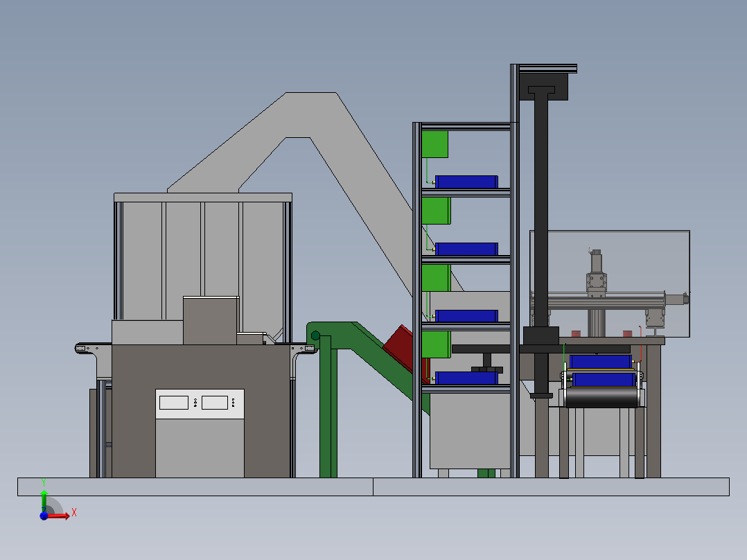
Task: Select the black roller drum under the right blue trays
Action: click(601, 398)
